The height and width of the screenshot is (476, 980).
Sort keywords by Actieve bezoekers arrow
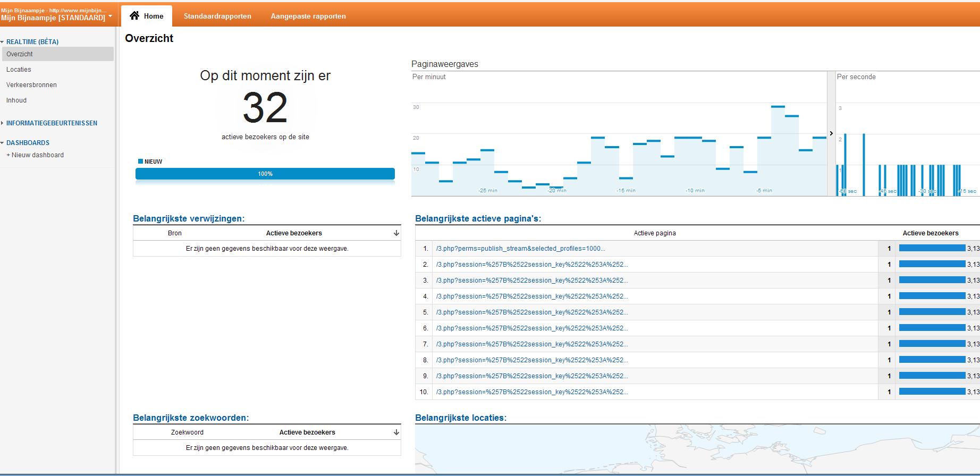[396, 432]
